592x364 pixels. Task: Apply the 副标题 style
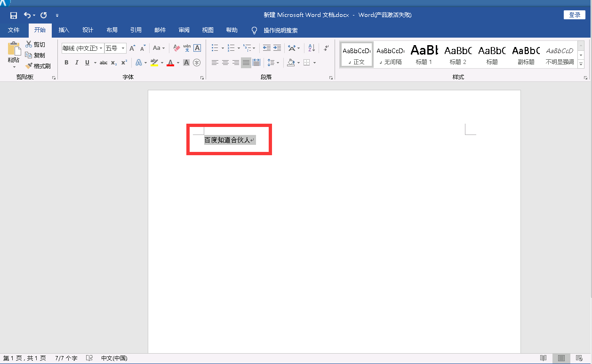(526, 55)
